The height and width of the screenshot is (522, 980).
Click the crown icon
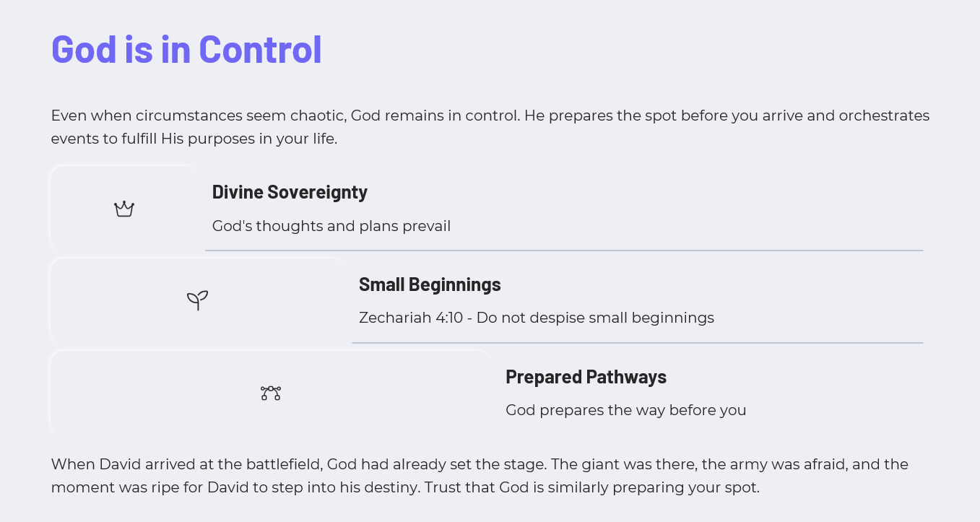[x=124, y=209]
